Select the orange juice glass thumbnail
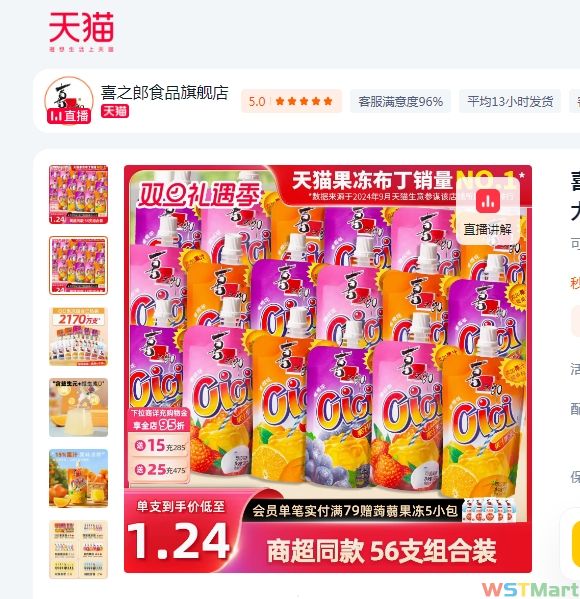Image resolution: width=580 pixels, height=599 pixels. (x=78, y=408)
